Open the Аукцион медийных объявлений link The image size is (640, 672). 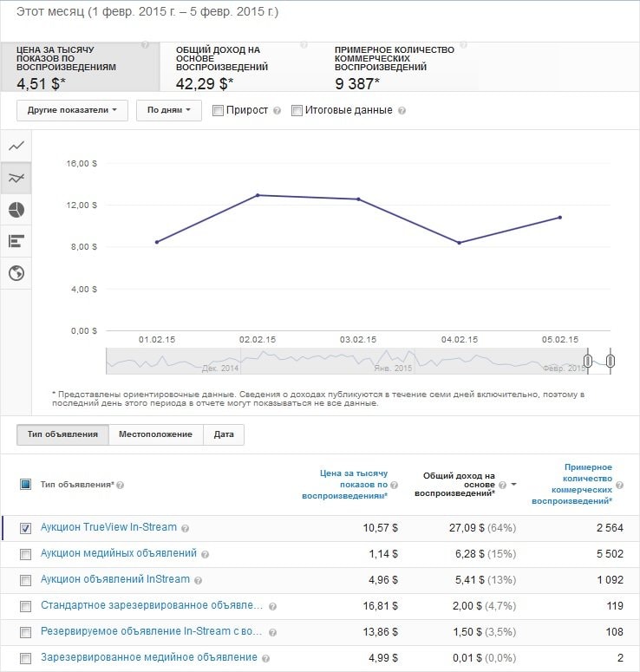118,553
